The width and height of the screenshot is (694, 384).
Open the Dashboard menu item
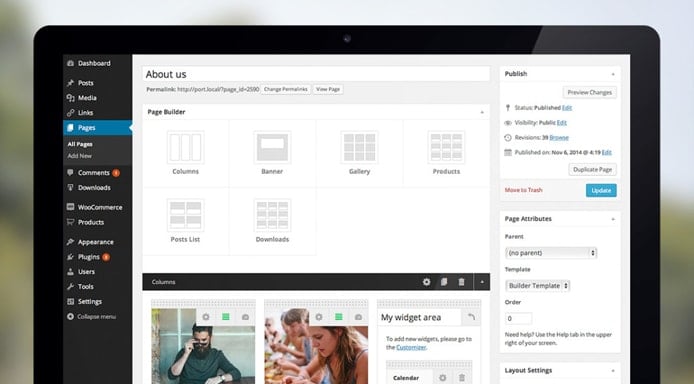tap(94, 63)
